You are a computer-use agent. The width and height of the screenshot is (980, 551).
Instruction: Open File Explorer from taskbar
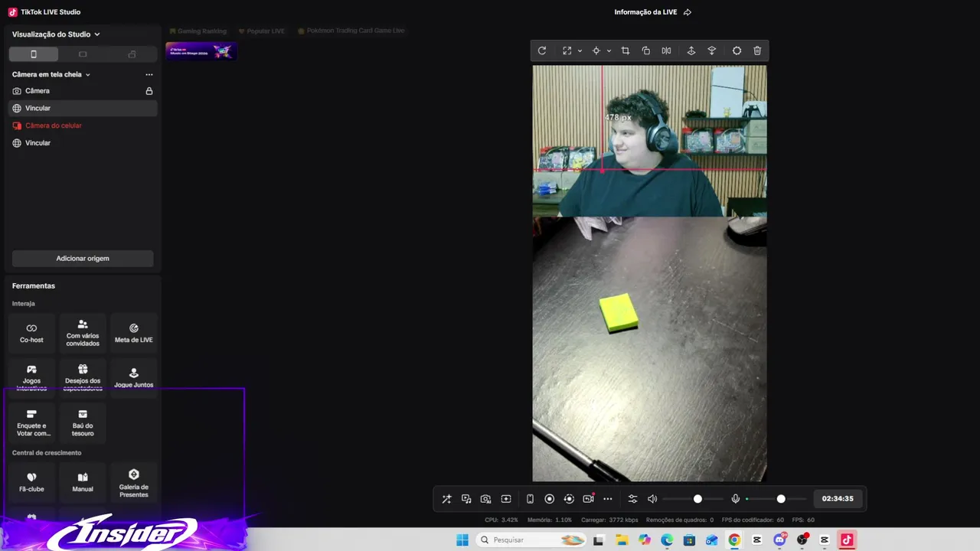pos(622,540)
